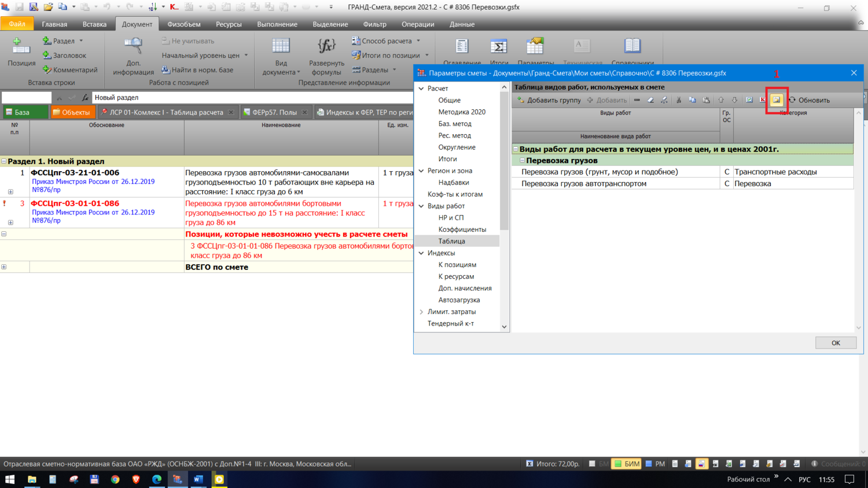Open the Word icon in the taskbar
Screen dimensions: 868x488
click(198, 479)
